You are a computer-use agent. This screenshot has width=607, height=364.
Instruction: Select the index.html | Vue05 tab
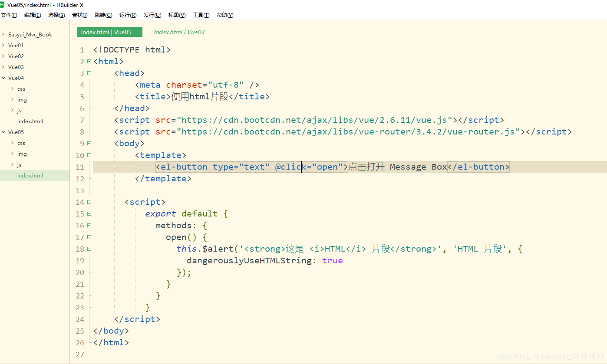pyautogui.click(x=109, y=32)
